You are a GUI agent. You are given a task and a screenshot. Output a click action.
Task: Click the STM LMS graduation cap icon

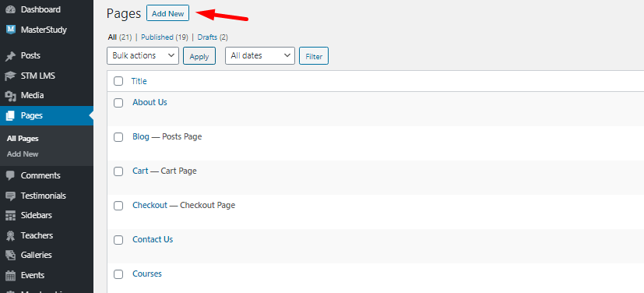[10, 76]
